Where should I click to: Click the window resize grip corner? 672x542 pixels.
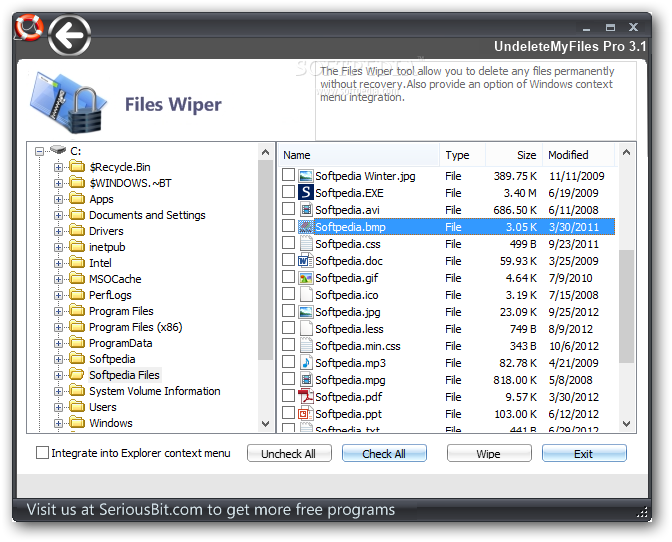point(642,512)
